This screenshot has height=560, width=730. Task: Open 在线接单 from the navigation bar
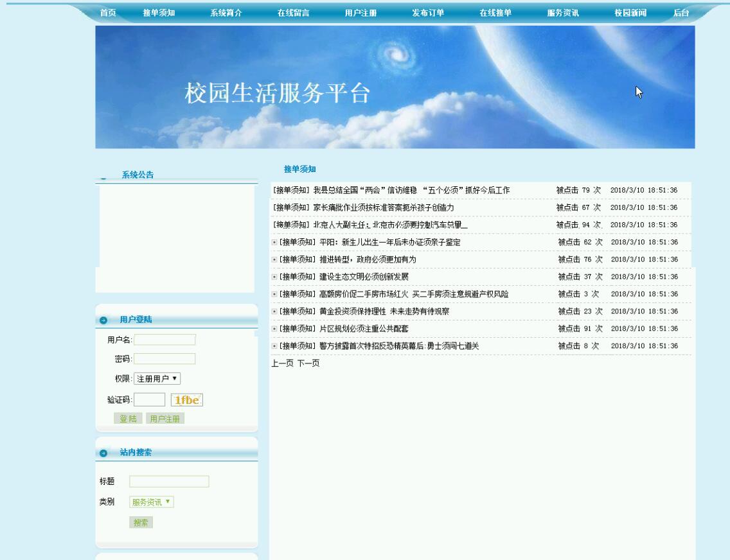(x=496, y=13)
